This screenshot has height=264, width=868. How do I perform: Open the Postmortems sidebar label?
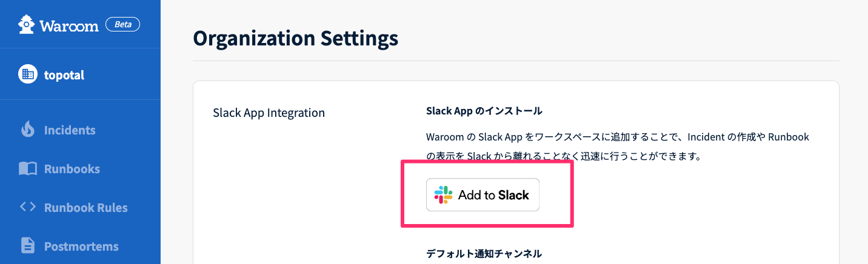click(81, 246)
